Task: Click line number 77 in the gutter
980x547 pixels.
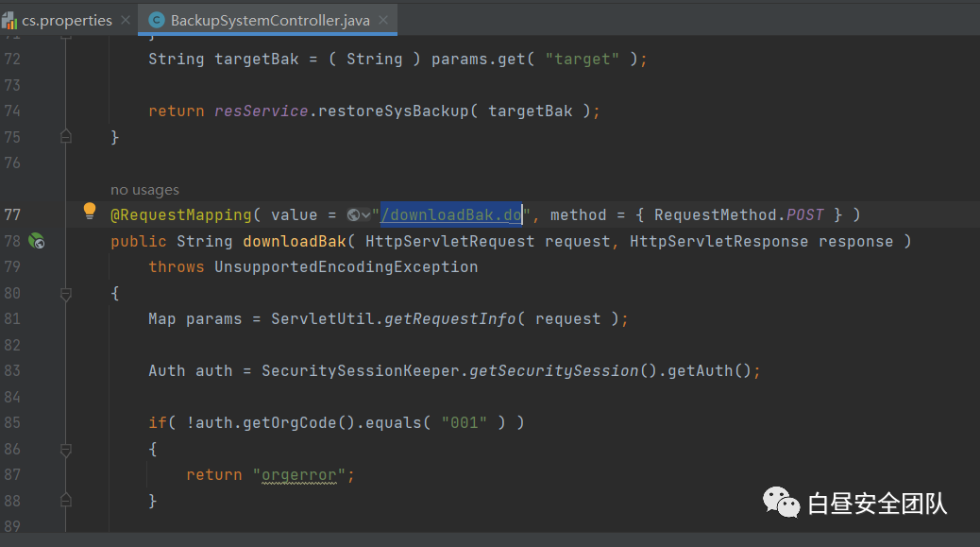Action: [12, 215]
